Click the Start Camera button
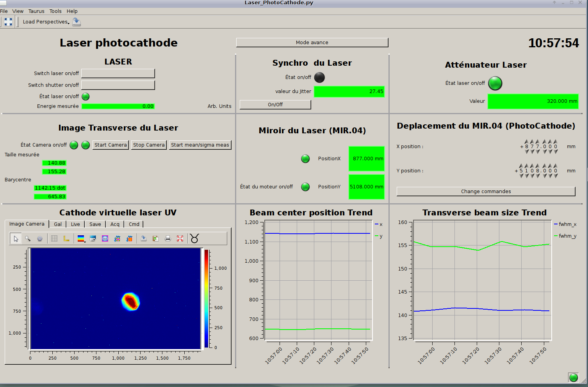The height and width of the screenshot is (387, 588). click(110, 145)
